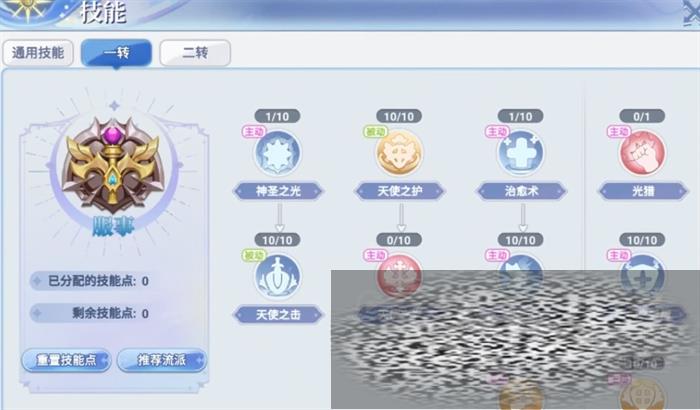Open the 二转 tab
Viewport: 700px width, 410px height.
point(195,53)
